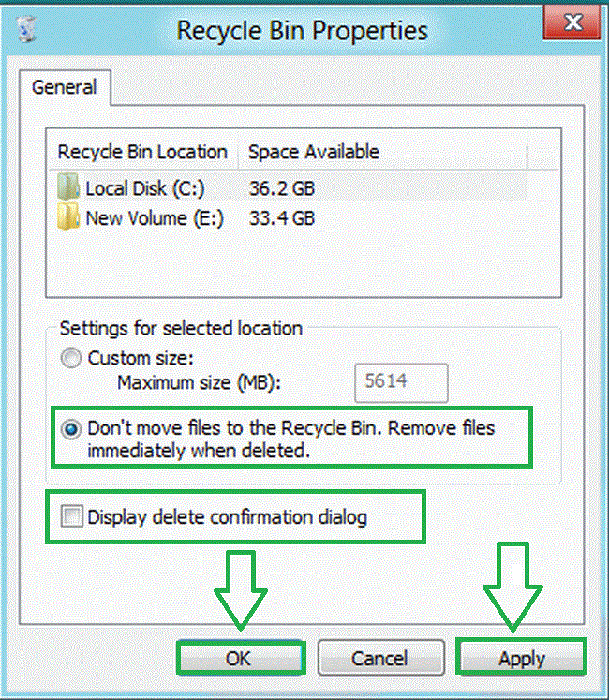Click the Apply button
The height and width of the screenshot is (700, 609).
point(521,658)
